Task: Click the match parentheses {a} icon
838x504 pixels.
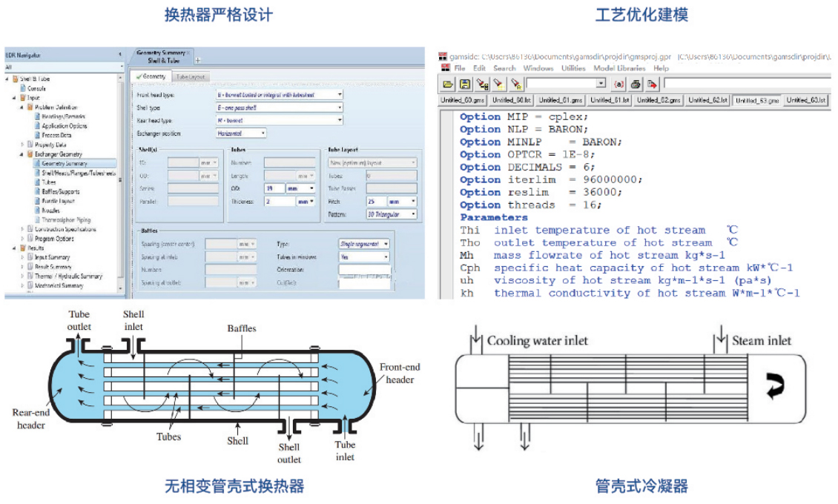Action: pos(619,84)
